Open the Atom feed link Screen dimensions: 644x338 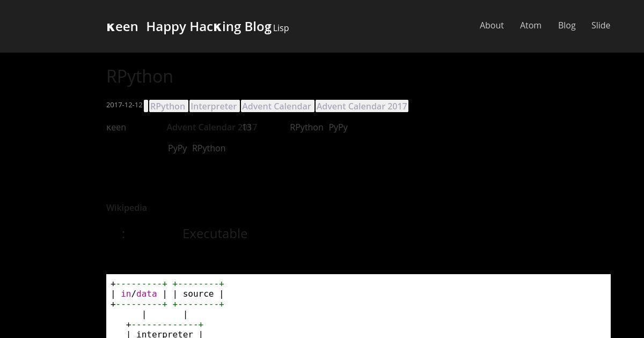click(x=531, y=25)
